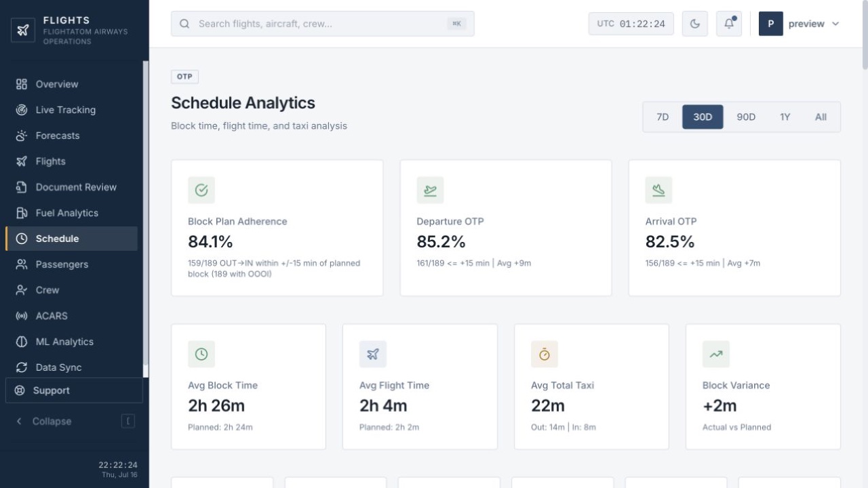Go to Passengers menu item
868x488 pixels.
point(71,264)
